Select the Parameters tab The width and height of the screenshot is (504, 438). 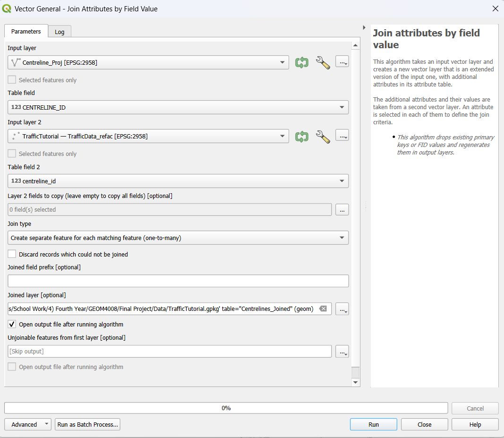pyautogui.click(x=26, y=32)
